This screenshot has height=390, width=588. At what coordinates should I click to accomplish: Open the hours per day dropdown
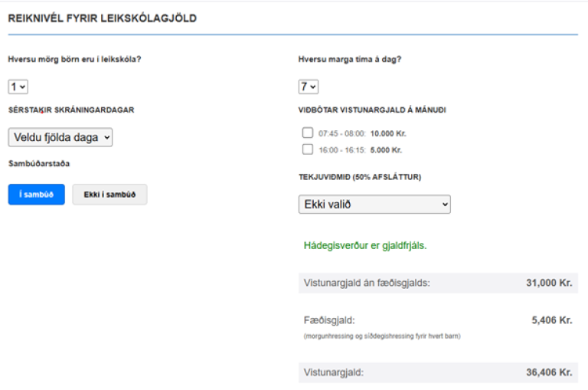308,87
